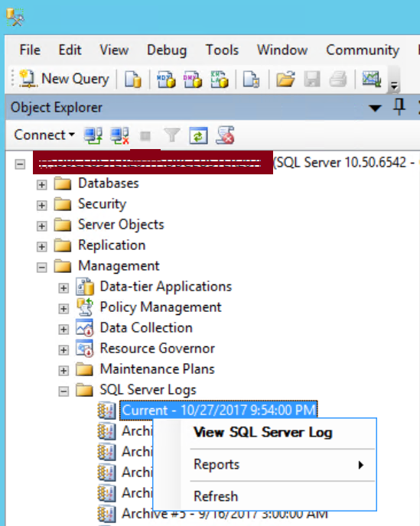Click the Open File folder icon
The width and height of the screenshot is (420, 526).
tap(285, 80)
